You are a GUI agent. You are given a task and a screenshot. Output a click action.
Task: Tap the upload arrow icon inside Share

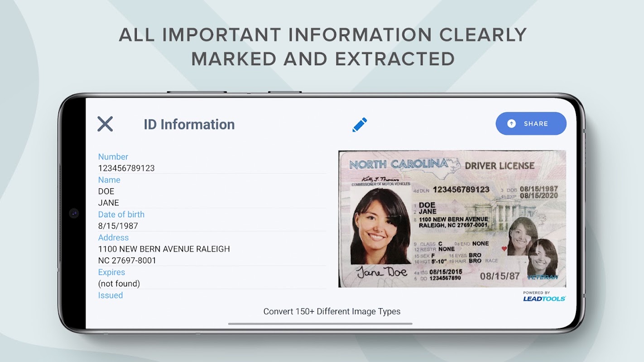511,124
